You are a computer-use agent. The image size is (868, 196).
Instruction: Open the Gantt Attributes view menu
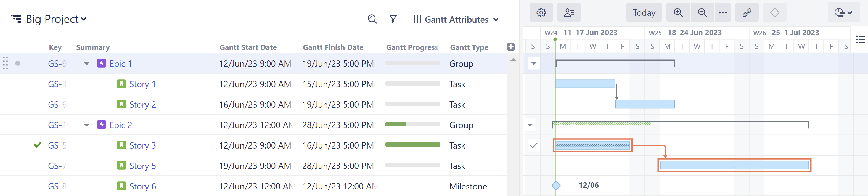point(456,20)
